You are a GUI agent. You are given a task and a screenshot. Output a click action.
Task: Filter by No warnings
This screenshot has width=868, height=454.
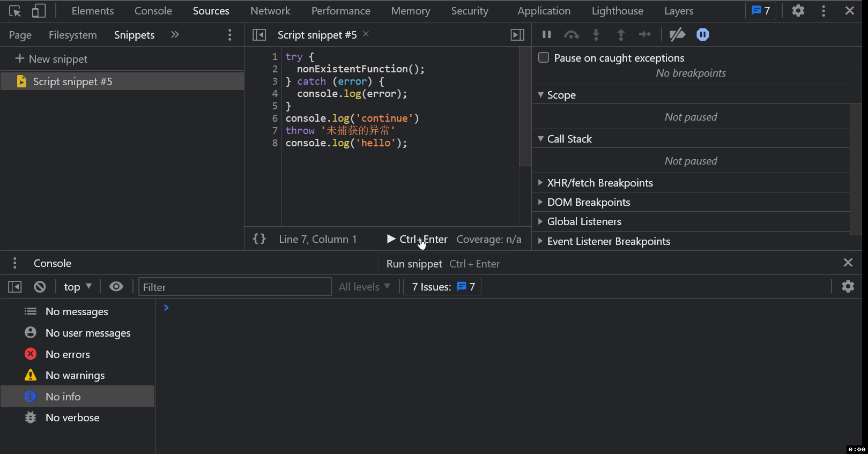coord(78,375)
